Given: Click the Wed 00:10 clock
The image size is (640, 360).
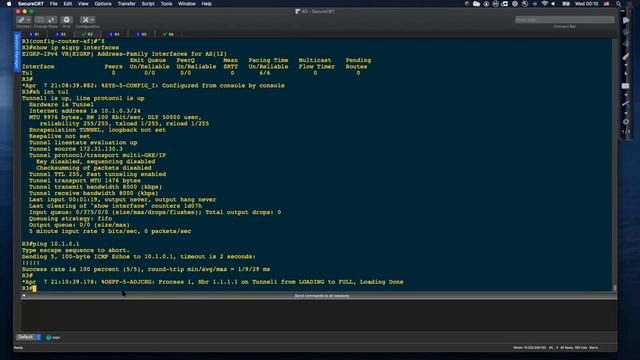Looking at the screenshot, I should 587,4.
